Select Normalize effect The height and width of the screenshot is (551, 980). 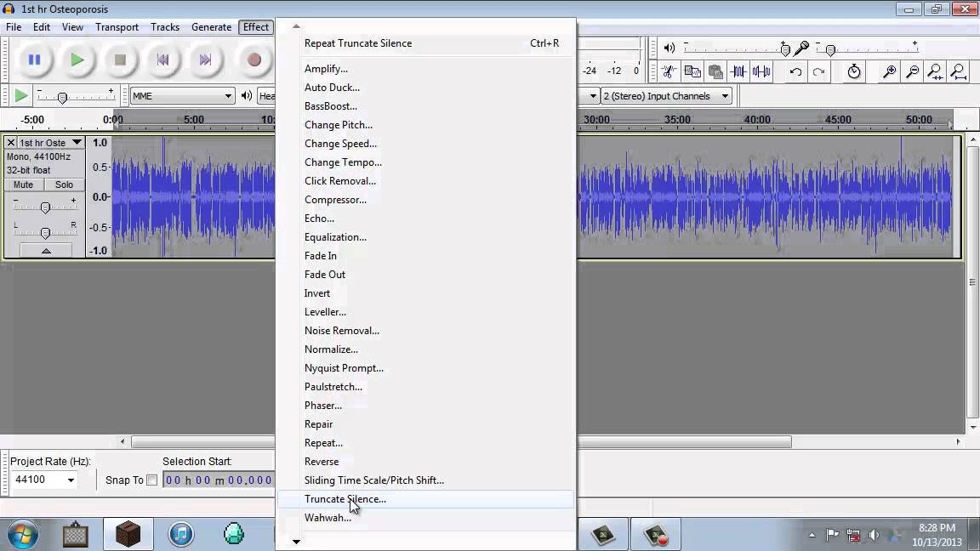click(x=425, y=349)
